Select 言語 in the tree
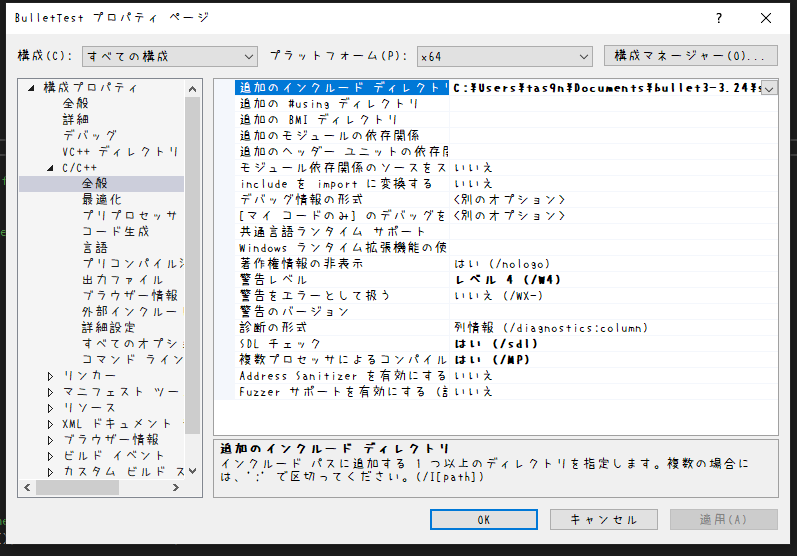This screenshot has width=797, height=556. [x=95, y=248]
